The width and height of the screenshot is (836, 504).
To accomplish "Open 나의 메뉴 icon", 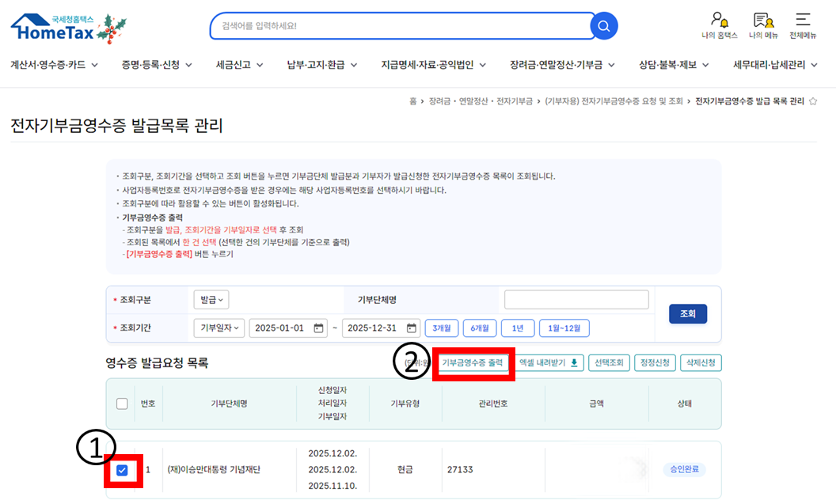I will [763, 20].
